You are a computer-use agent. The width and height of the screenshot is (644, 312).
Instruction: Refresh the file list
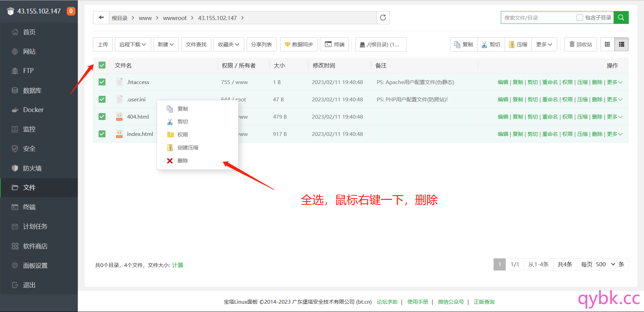click(383, 18)
